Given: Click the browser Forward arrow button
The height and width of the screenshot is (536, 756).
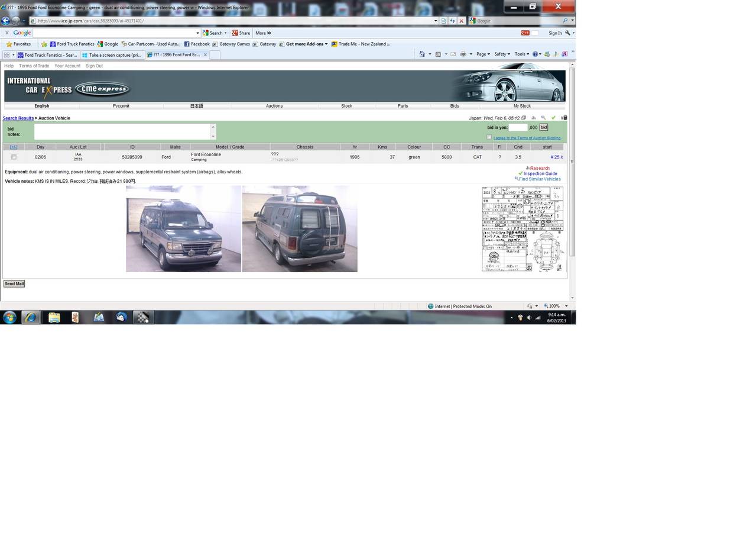Looking at the screenshot, I should [16, 21].
